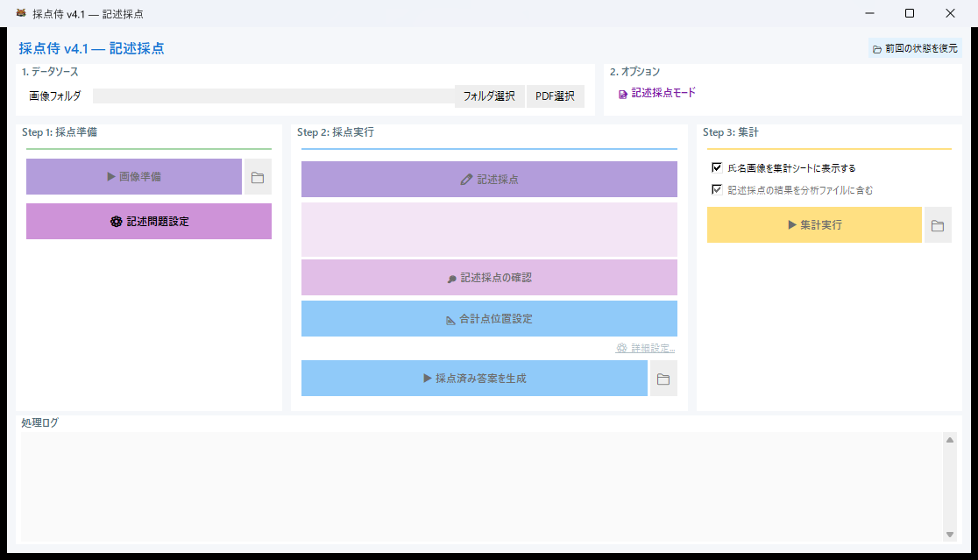Open the folder icon beside 採点済み答案を生成
The image size is (978, 560).
pos(664,378)
